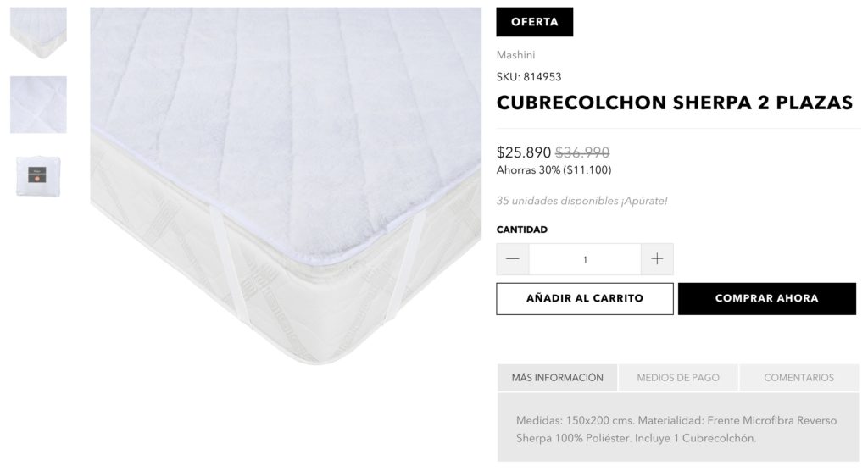Click the black Oferta badge

click(535, 22)
